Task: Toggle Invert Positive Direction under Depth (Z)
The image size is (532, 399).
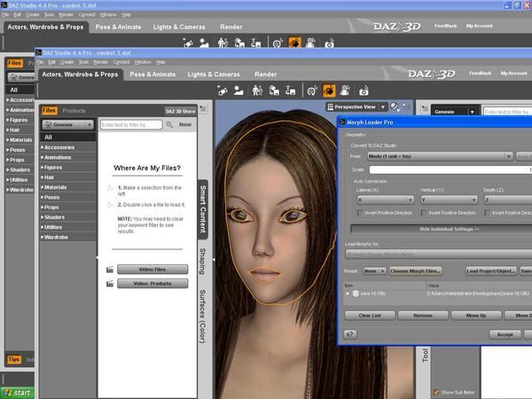Action: click(x=487, y=213)
